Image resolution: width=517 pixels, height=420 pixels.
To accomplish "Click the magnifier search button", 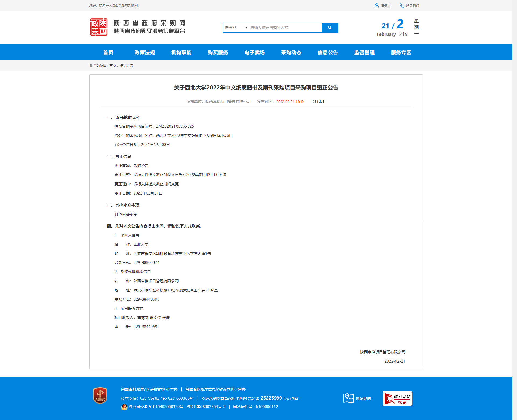I will [330, 27].
